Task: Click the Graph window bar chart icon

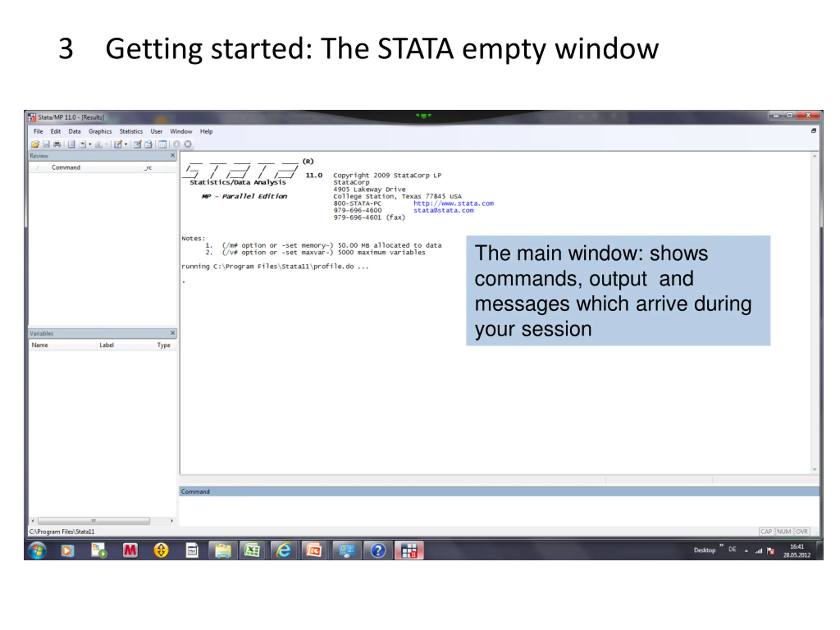Action: pyautogui.click(x=99, y=144)
